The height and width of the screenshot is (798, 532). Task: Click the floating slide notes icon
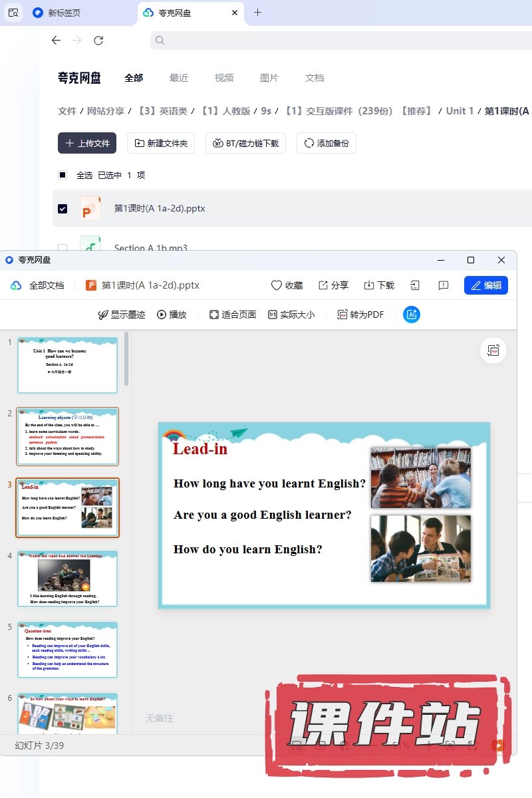click(x=493, y=350)
